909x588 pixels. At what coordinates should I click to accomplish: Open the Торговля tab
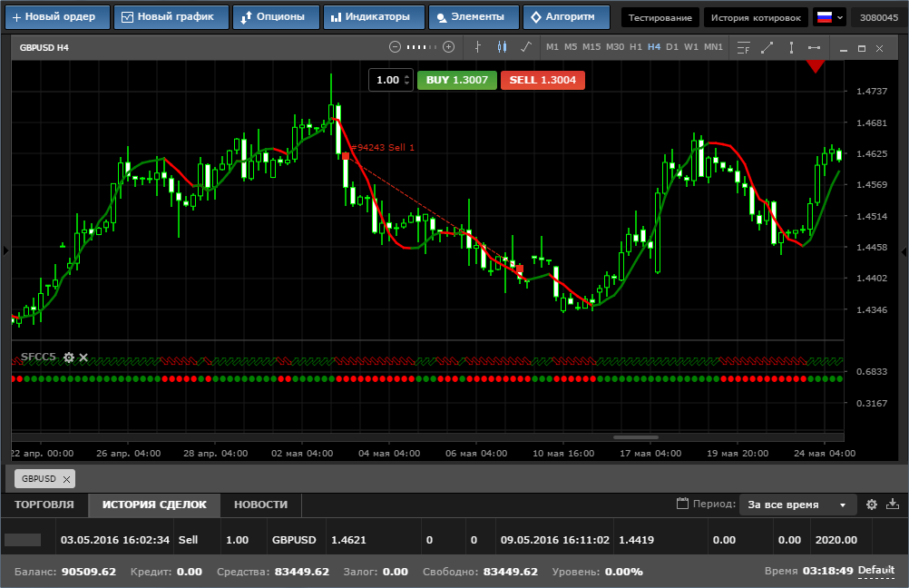pos(44,505)
